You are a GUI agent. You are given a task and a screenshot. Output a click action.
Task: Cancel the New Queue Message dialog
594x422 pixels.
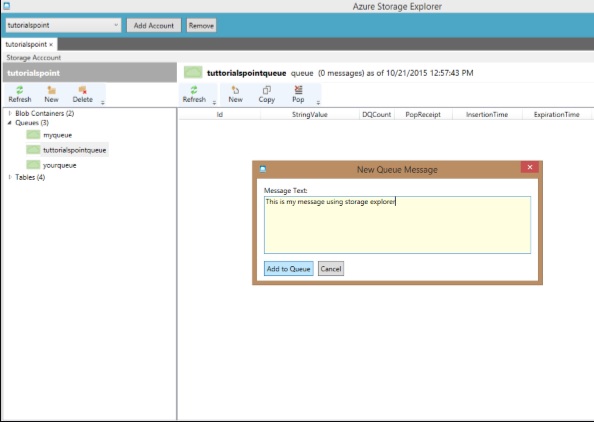(x=331, y=269)
